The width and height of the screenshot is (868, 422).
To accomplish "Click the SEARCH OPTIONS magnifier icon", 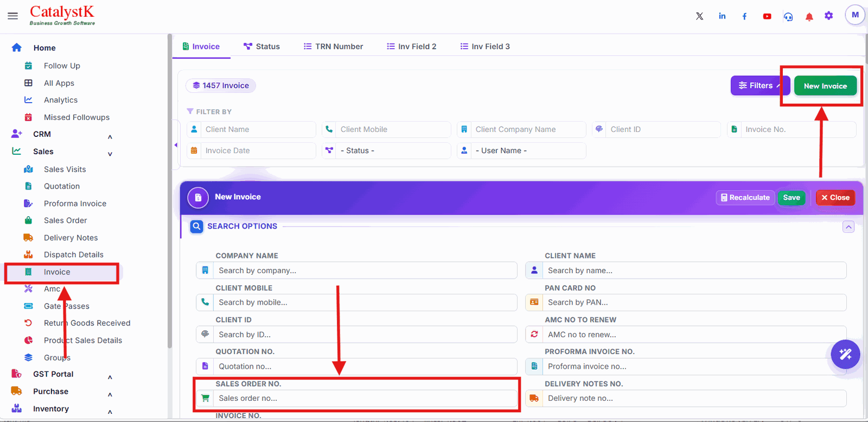I will [196, 226].
